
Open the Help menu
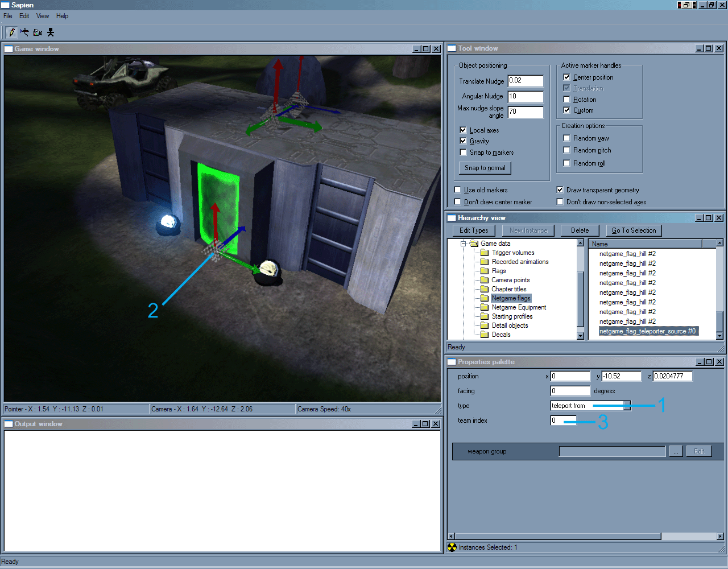(62, 16)
